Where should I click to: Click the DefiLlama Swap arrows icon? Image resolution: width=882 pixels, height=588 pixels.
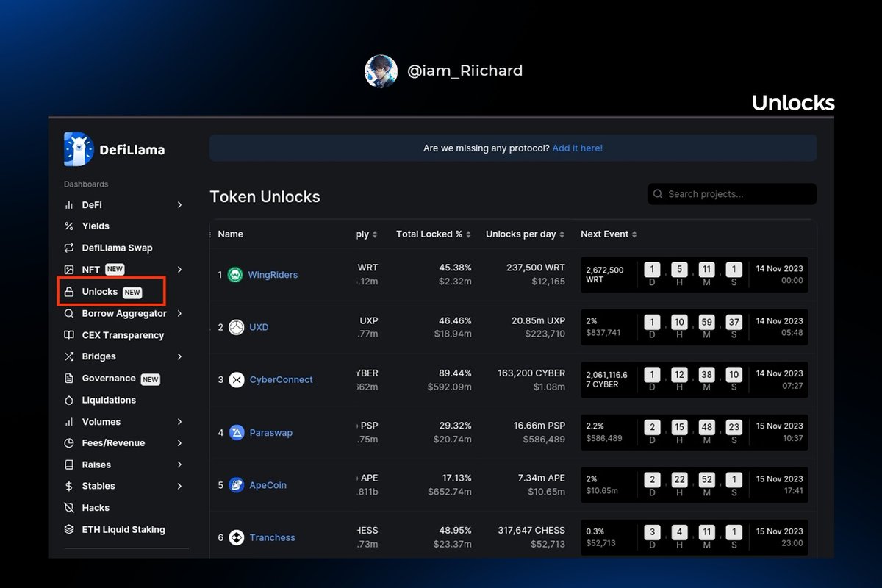(x=69, y=248)
